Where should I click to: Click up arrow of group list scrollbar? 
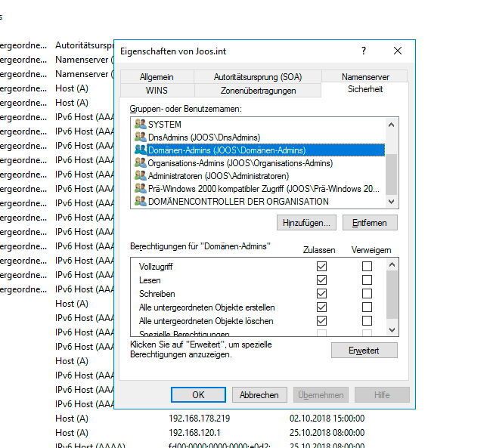point(391,125)
